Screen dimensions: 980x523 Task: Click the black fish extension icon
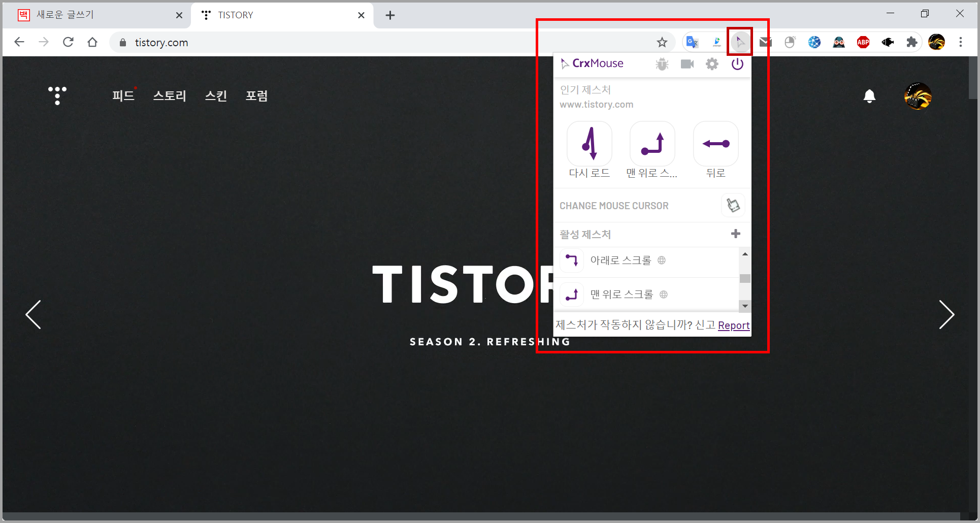tap(888, 42)
